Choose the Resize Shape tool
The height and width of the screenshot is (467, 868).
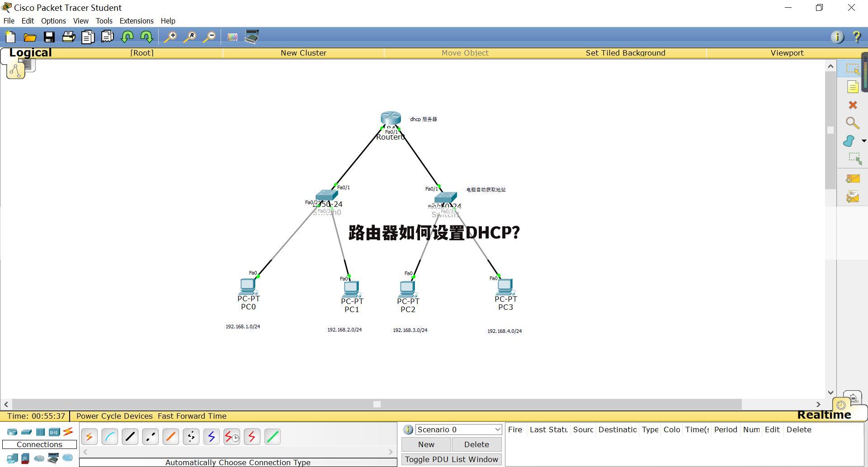[854, 159]
